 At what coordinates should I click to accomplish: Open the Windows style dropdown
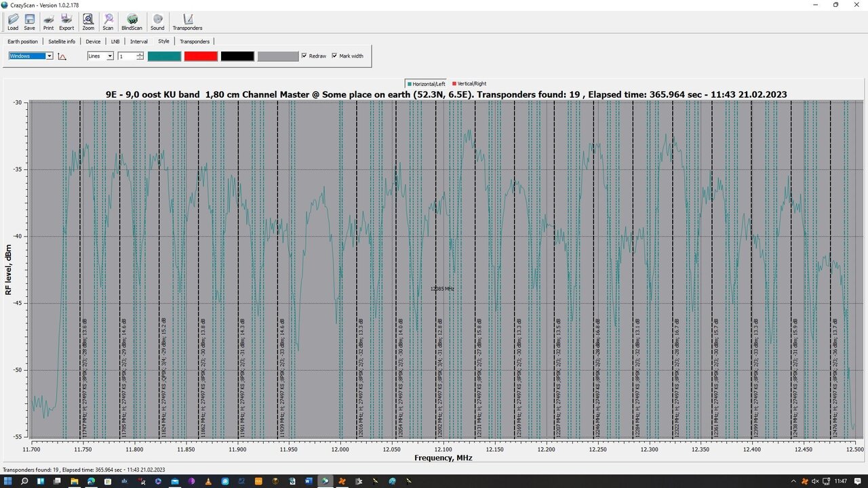[50, 56]
